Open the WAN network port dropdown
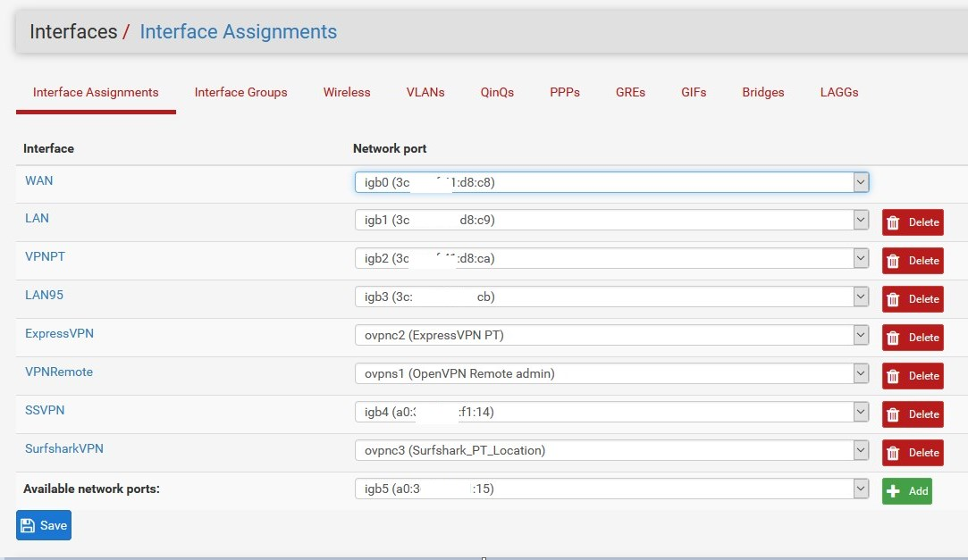968x560 pixels. [x=611, y=182]
